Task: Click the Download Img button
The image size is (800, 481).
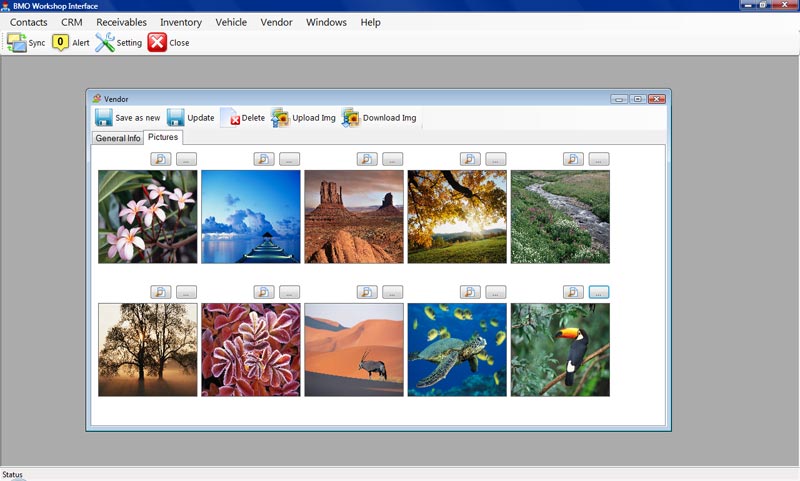Action: (x=379, y=117)
